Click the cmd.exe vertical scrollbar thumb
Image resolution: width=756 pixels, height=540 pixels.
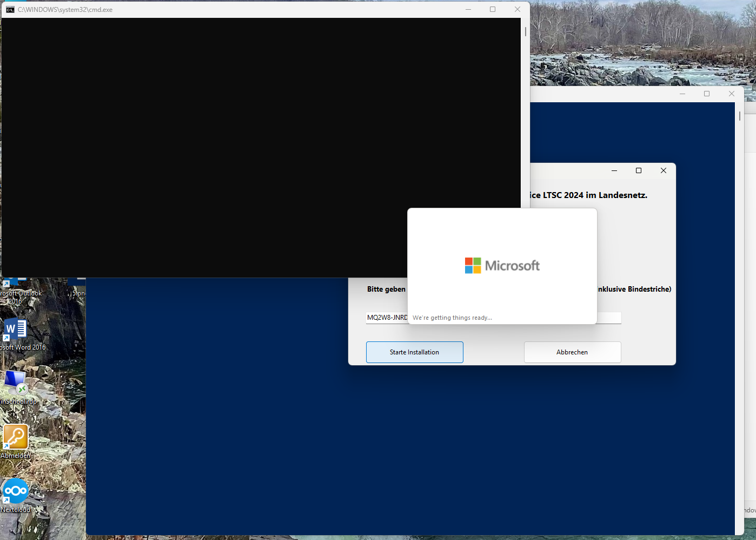click(x=526, y=32)
